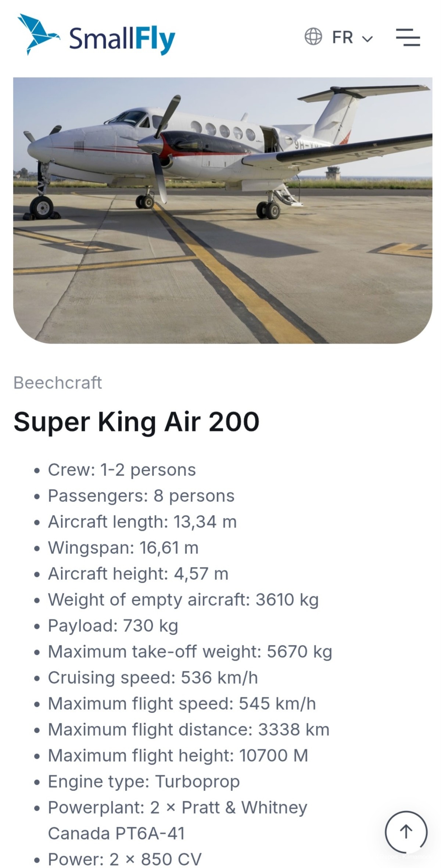Open the hamburger navigation menu

coord(408,37)
